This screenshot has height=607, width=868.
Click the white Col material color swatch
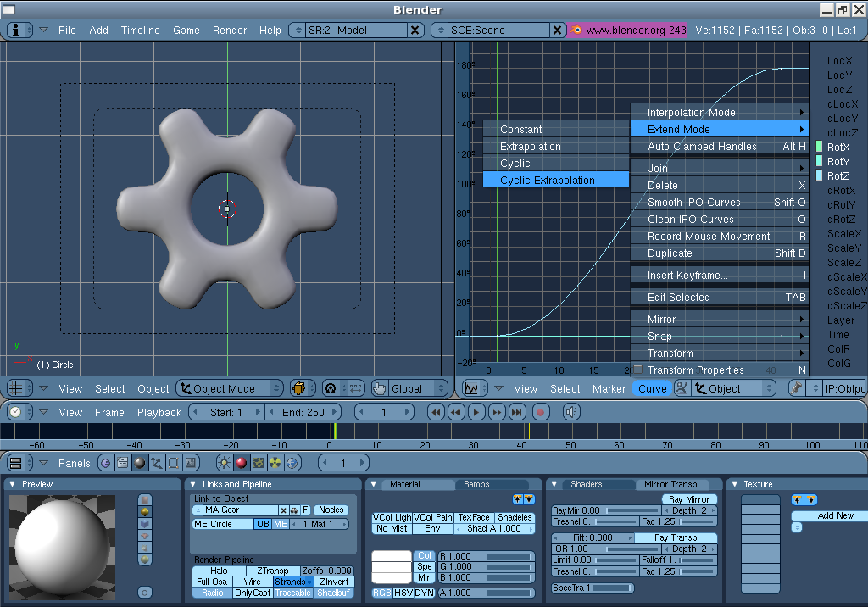point(392,556)
